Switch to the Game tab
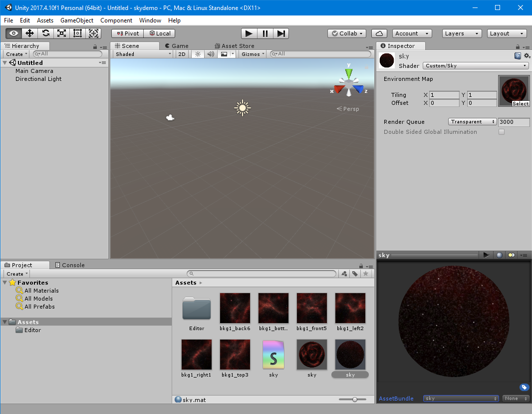532x414 pixels. 177,46
